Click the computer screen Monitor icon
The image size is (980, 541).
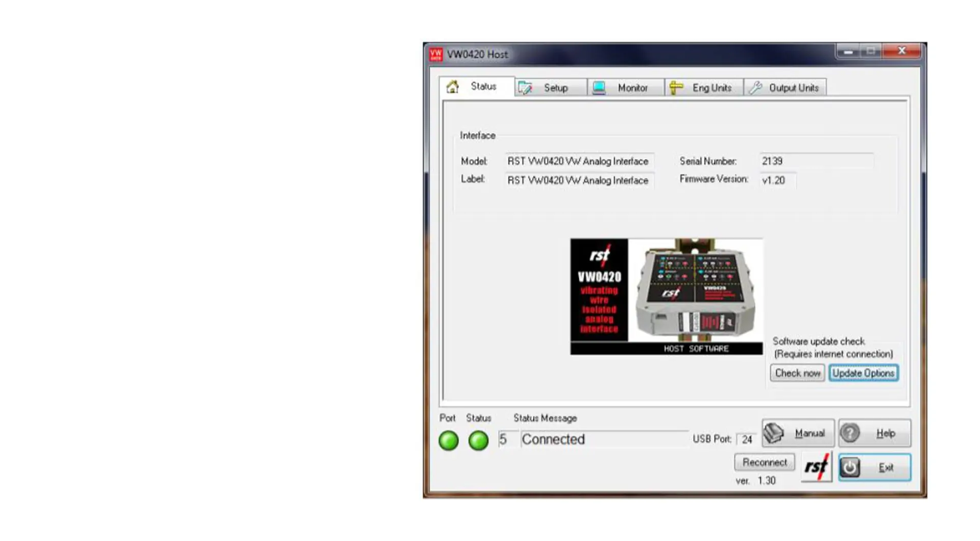pos(599,88)
